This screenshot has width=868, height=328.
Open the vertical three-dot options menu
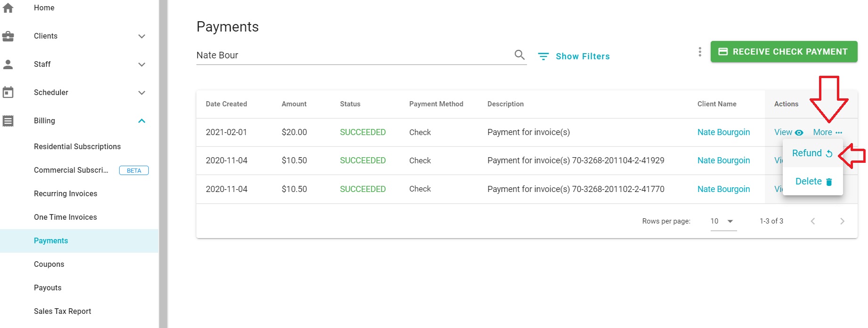700,52
